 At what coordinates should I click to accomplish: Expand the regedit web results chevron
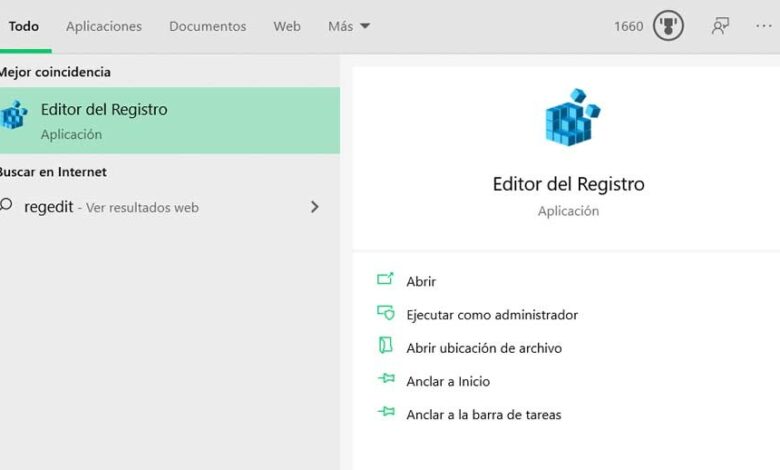pyautogui.click(x=314, y=207)
